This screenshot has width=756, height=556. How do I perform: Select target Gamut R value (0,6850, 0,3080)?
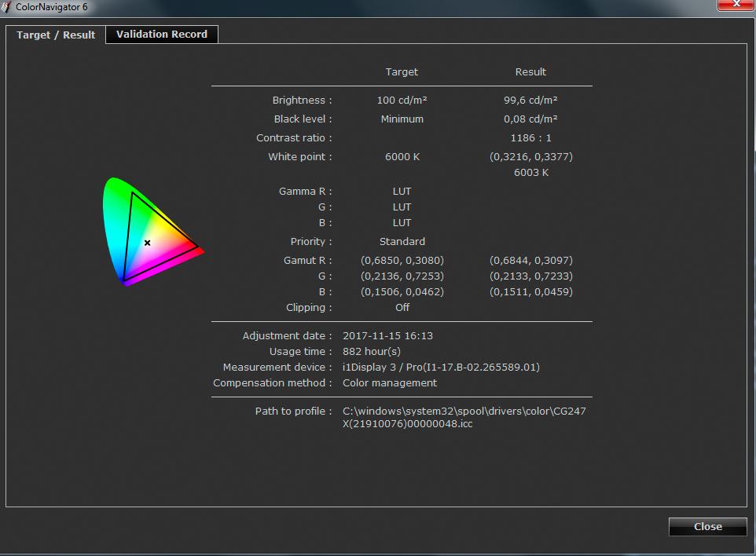point(402,260)
